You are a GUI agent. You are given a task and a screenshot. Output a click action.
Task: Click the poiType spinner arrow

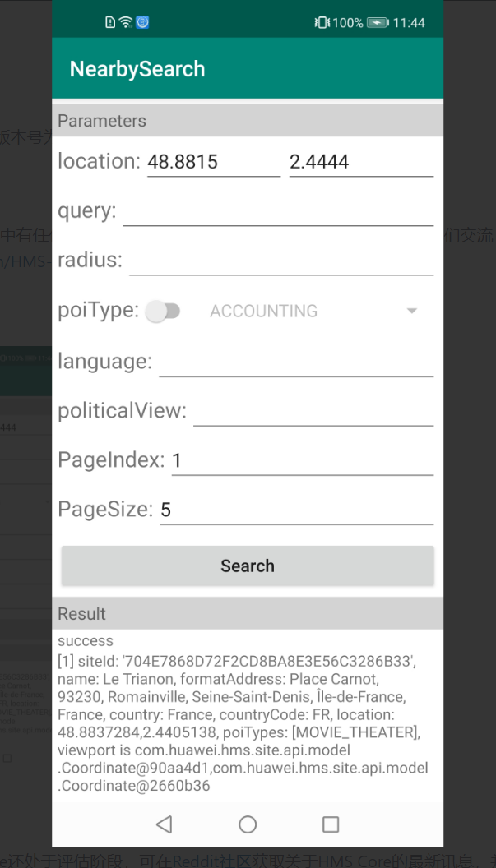click(x=412, y=311)
